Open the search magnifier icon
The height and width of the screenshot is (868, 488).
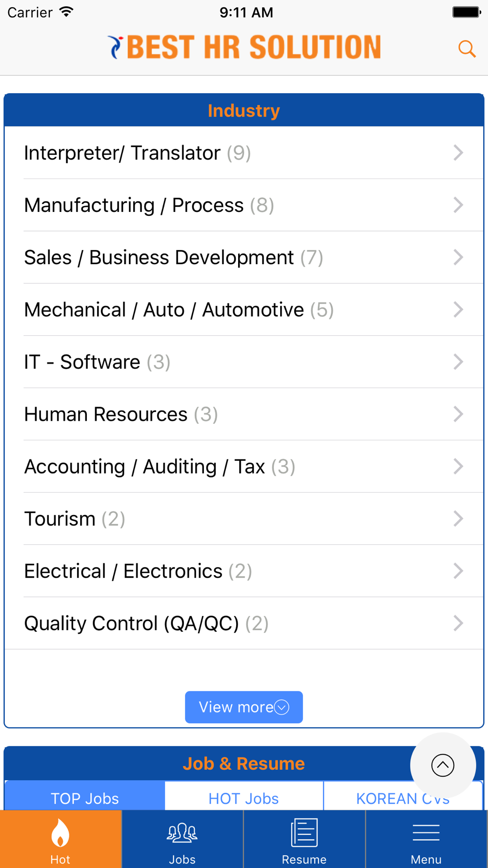coord(467,49)
